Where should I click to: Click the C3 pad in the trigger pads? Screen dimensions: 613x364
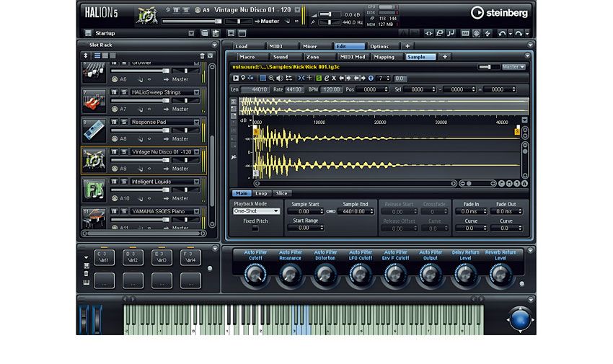pos(104,258)
